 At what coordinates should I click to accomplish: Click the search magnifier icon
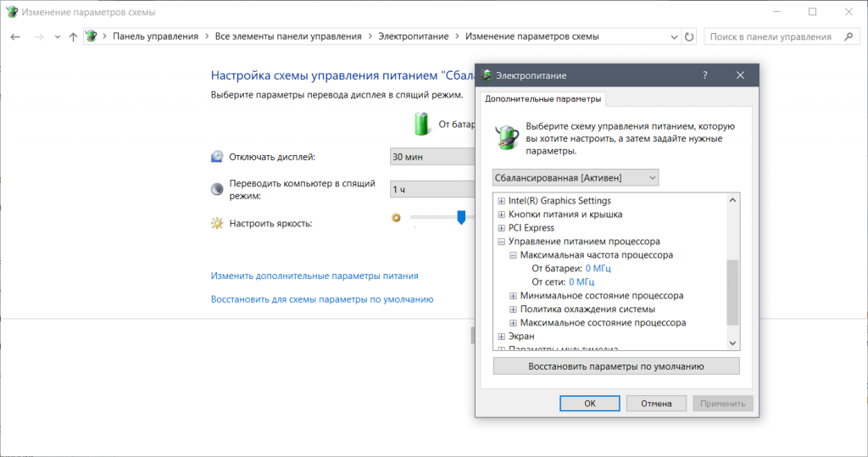tap(849, 36)
